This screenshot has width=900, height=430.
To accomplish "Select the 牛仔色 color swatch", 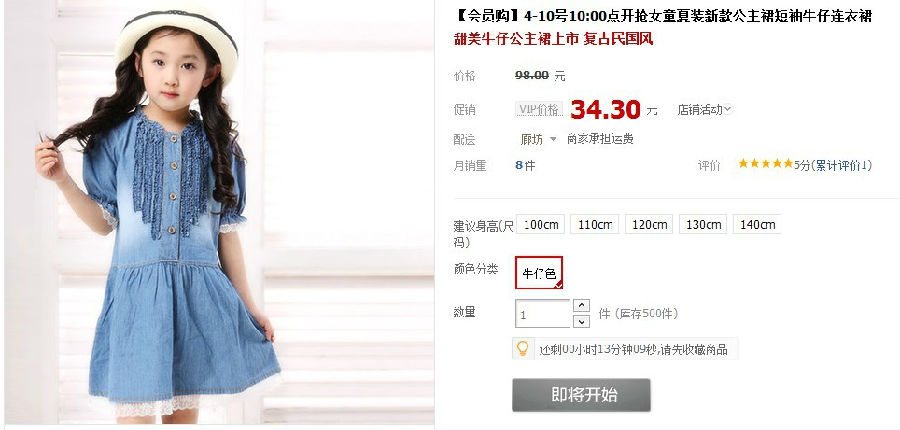I will pyautogui.click(x=539, y=273).
